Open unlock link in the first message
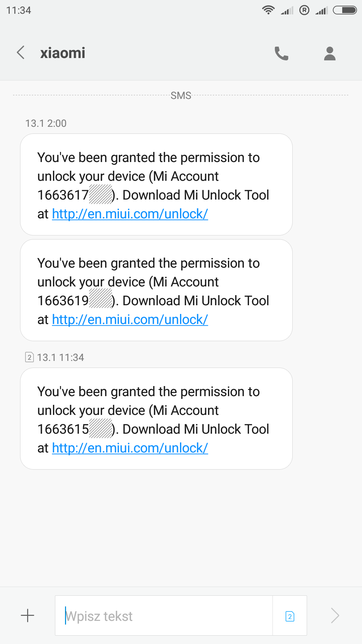The width and height of the screenshot is (362, 644). pos(130,214)
